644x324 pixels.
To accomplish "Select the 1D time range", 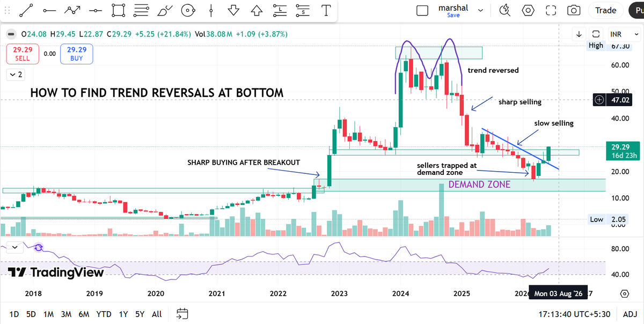I will (x=14, y=314).
